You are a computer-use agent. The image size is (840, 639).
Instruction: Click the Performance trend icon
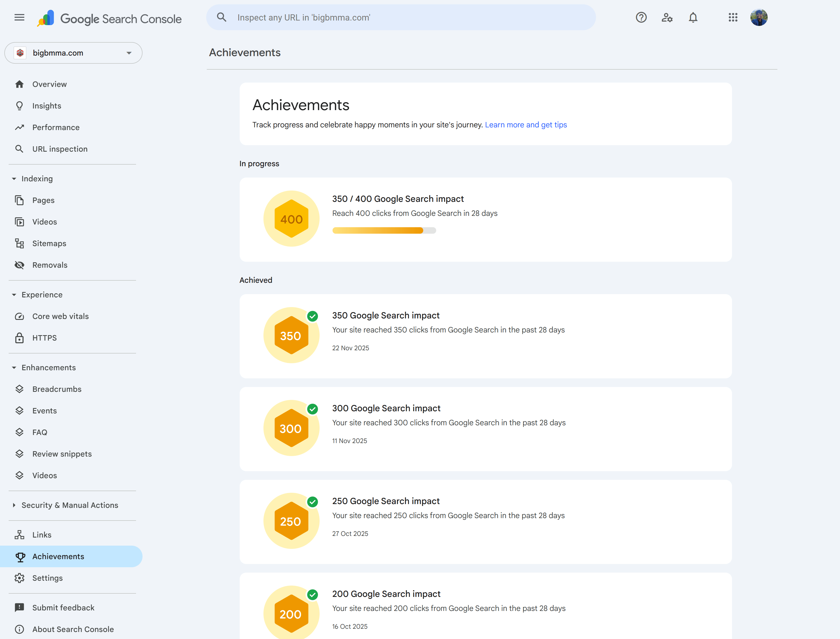pos(19,127)
